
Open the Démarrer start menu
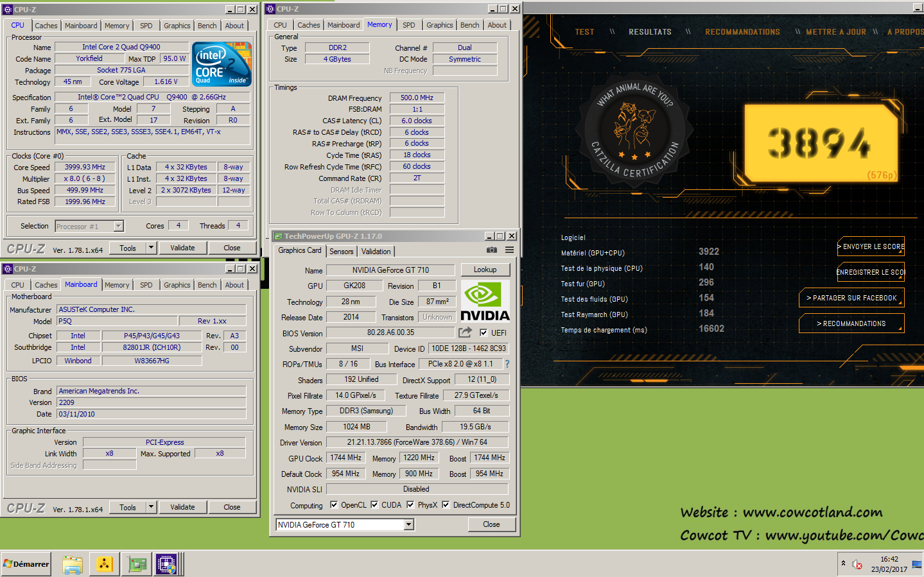[26, 564]
